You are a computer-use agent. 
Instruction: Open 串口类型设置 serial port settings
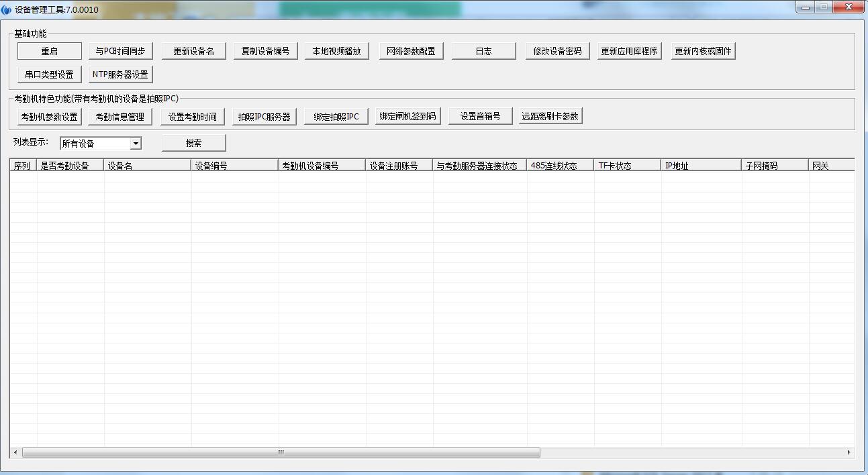click(50, 74)
